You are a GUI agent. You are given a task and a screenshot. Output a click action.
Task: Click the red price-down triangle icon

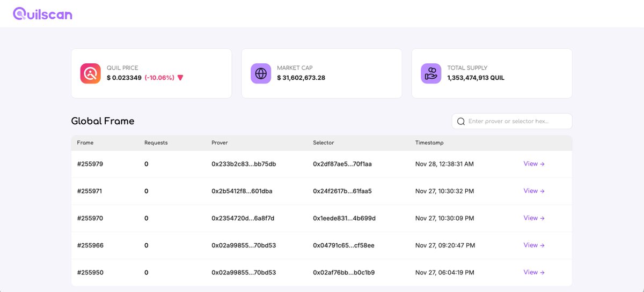(180, 78)
